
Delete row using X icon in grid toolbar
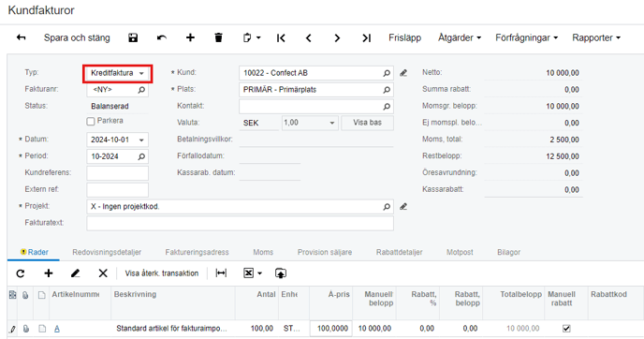(x=103, y=273)
